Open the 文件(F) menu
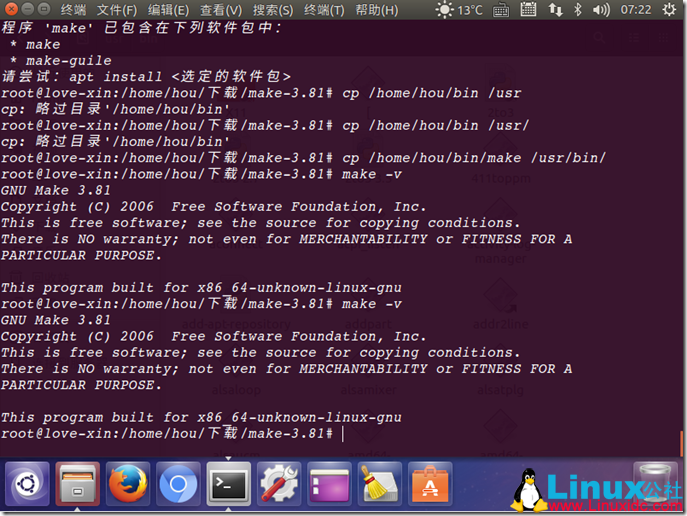Screen dimensions: 687x516 point(117,9)
